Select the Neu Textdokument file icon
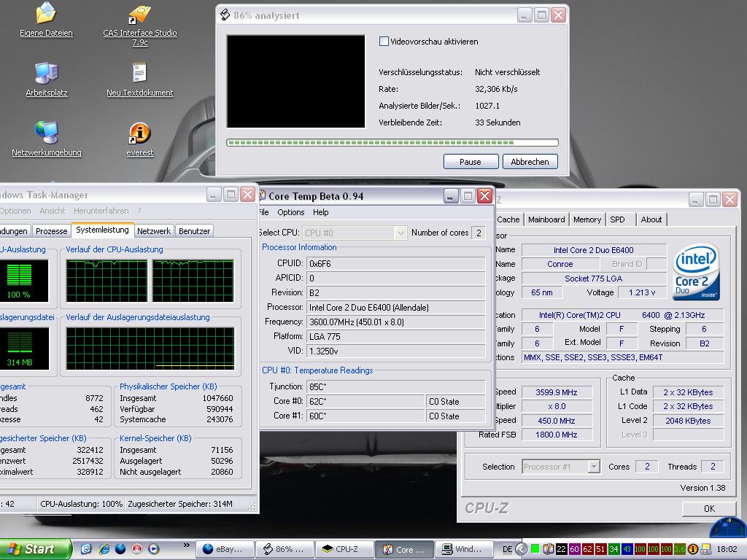The width and height of the screenshot is (747, 560). point(139,79)
